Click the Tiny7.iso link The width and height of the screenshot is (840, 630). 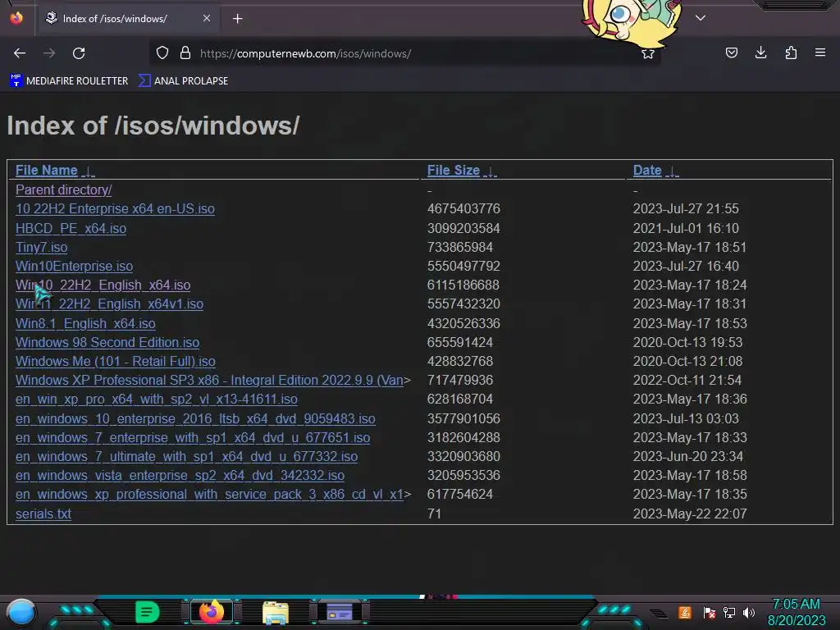(41, 247)
